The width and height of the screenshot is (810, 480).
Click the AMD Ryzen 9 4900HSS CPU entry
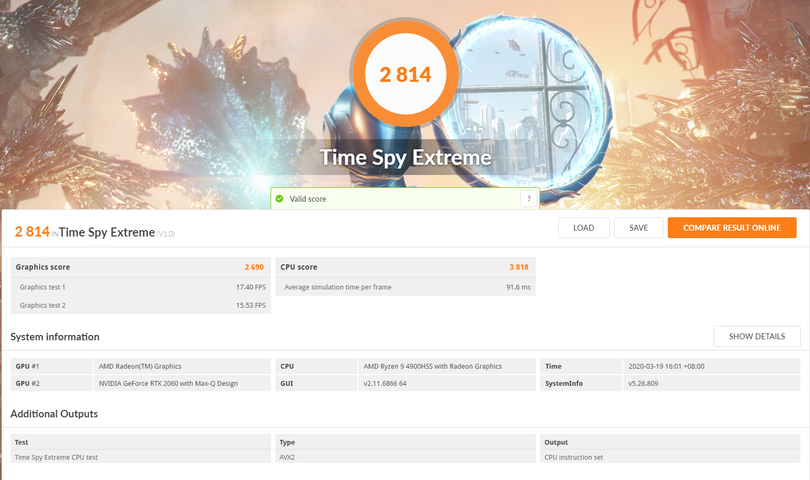click(432, 366)
